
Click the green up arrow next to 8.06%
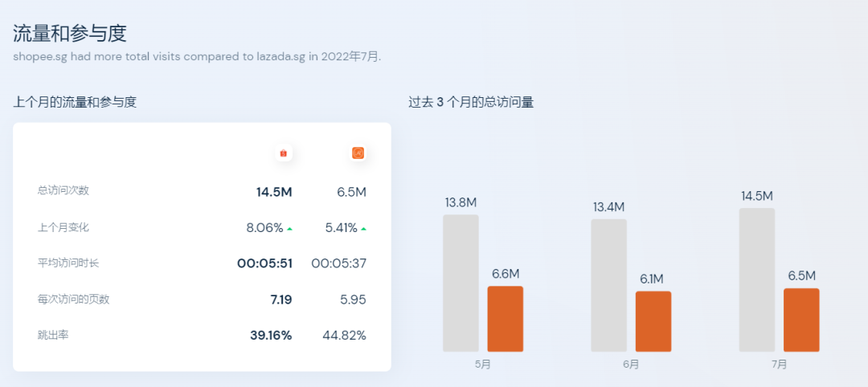[x=289, y=228]
